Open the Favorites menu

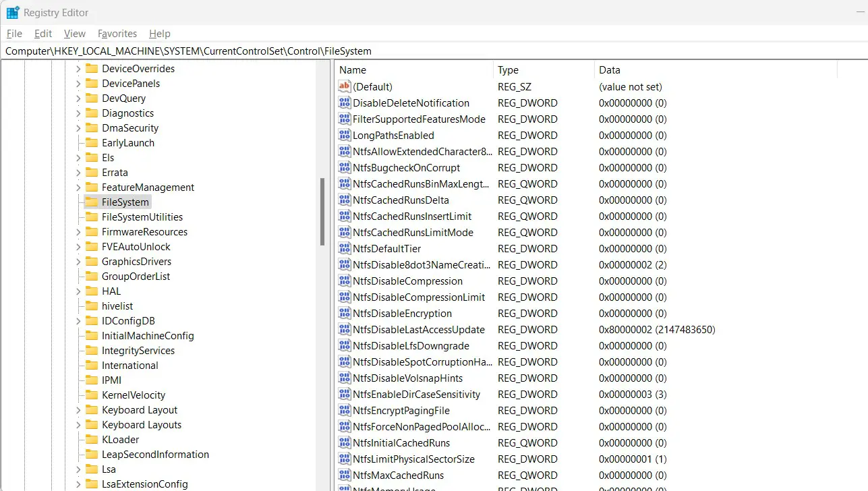[117, 34]
